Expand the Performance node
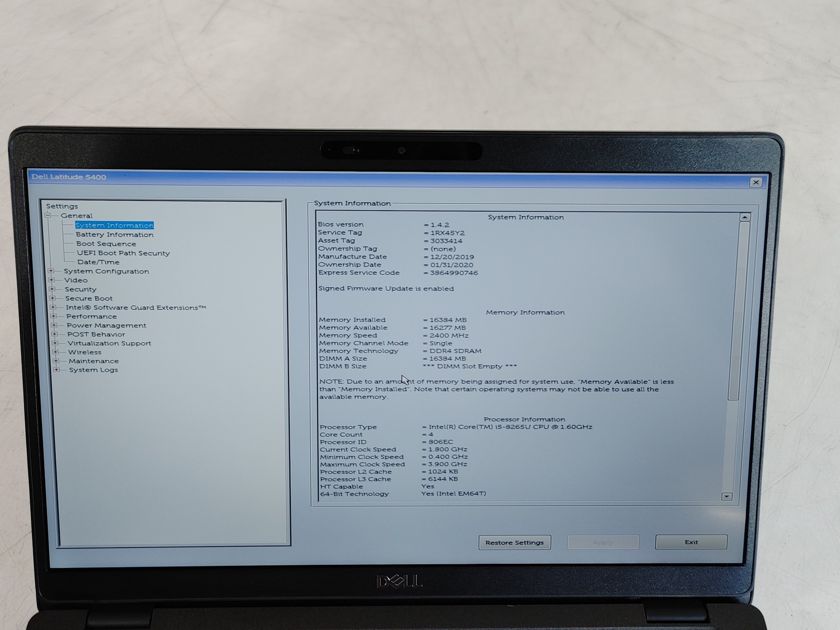This screenshot has width=840, height=630. 54,317
